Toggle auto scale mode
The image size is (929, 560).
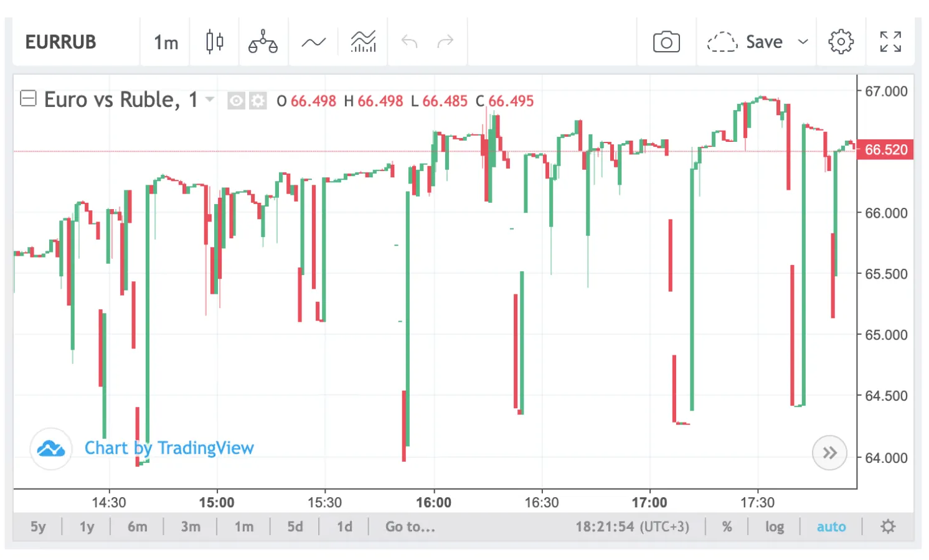[831, 527]
